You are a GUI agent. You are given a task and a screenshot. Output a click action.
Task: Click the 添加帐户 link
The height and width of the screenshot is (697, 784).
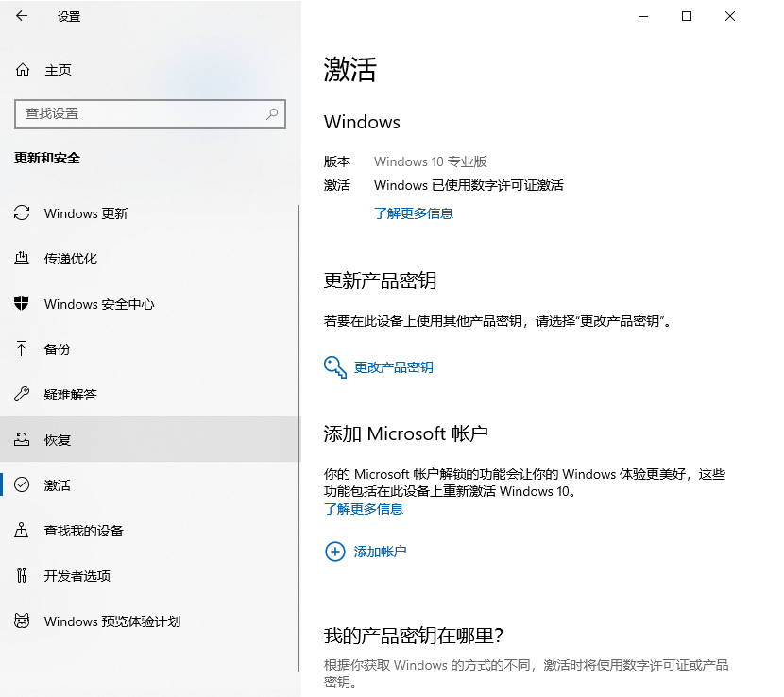[380, 552]
